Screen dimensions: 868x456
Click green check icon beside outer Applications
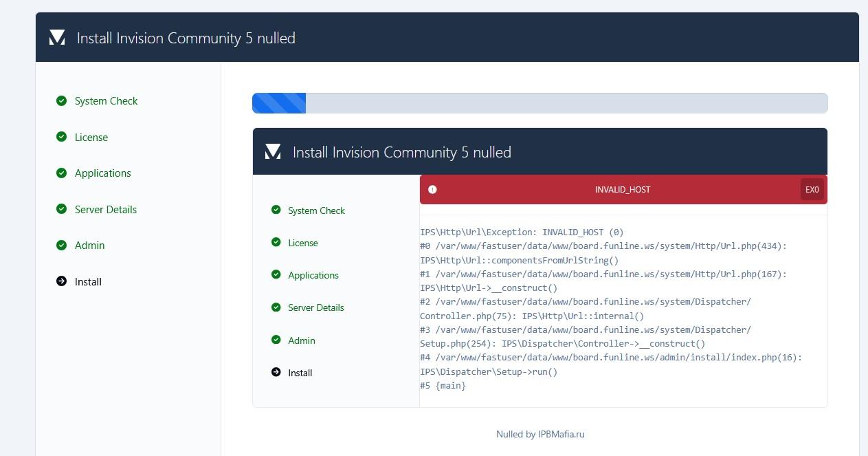62,173
